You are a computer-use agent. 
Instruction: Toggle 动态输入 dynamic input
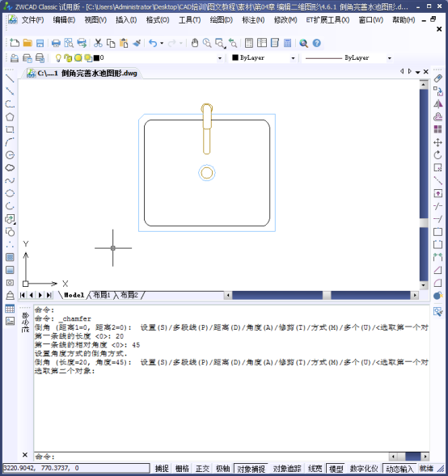[x=399, y=469]
